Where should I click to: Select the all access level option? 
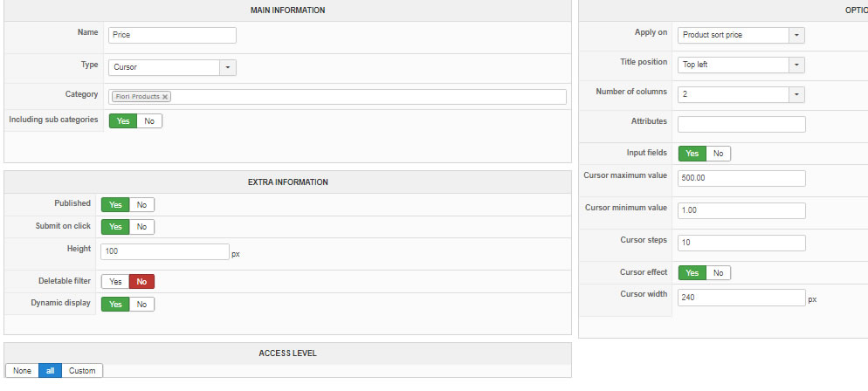(x=50, y=371)
